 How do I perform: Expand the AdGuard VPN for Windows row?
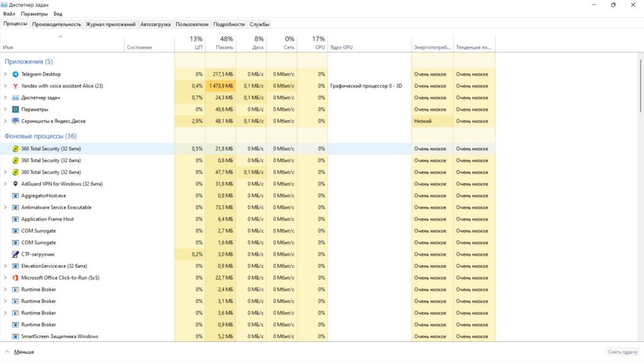tap(5, 184)
